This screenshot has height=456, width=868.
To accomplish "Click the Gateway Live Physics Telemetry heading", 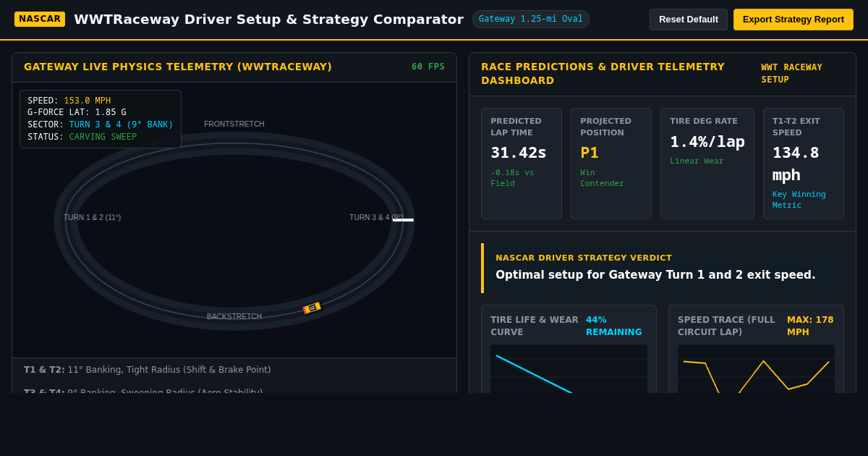I will (178, 67).
